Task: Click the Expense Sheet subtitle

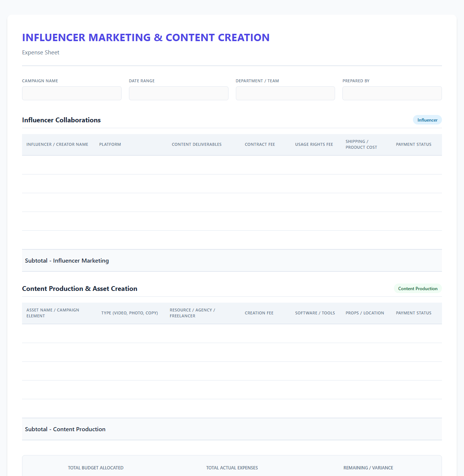Action: click(x=41, y=53)
